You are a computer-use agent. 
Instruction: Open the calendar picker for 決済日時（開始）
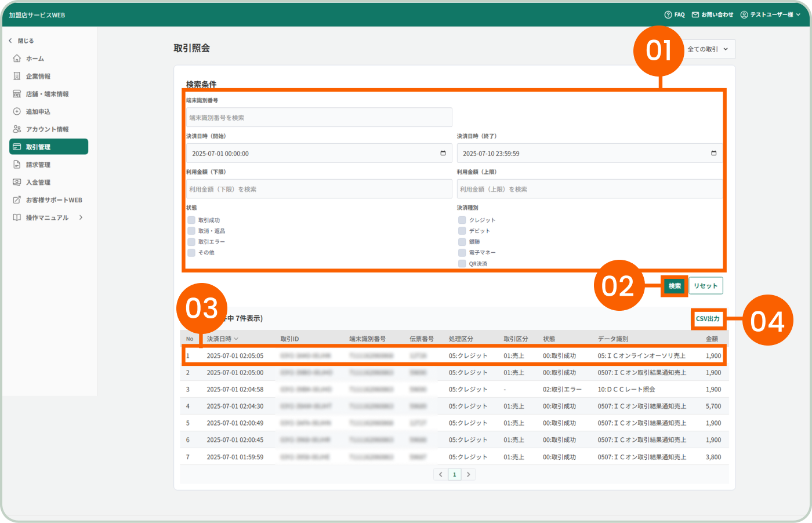coord(443,154)
